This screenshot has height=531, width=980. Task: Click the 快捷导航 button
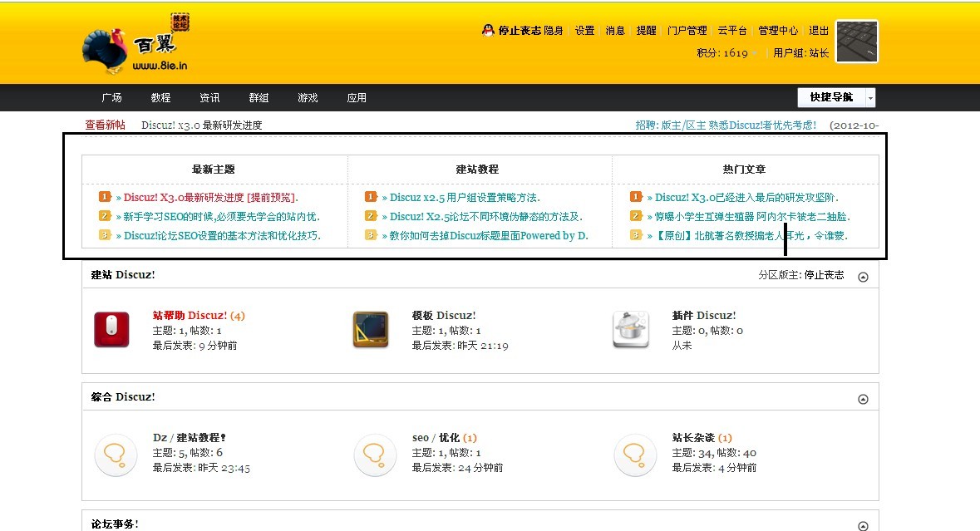831,97
